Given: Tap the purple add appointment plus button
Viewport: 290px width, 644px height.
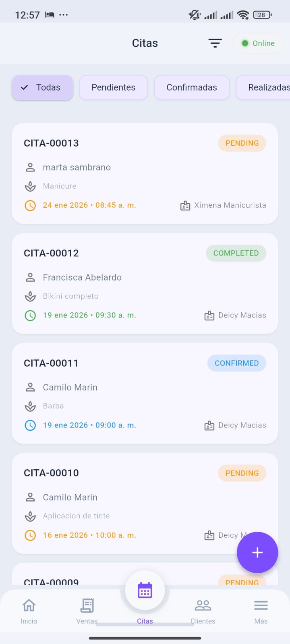Looking at the screenshot, I should (257, 552).
